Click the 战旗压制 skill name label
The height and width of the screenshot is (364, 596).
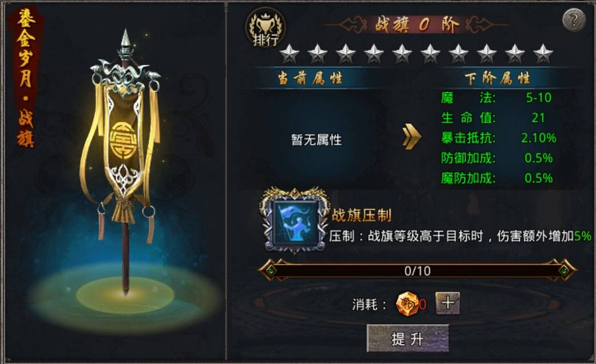(x=361, y=215)
